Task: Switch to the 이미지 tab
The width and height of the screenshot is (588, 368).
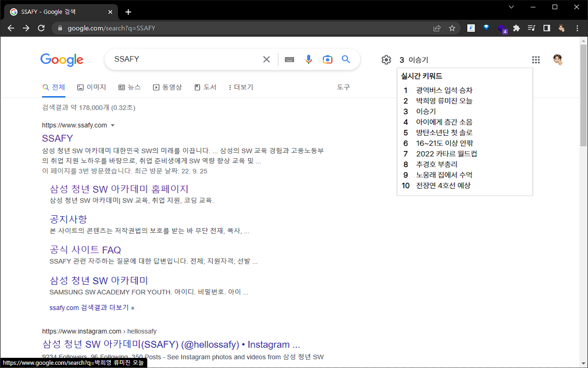Action: pos(92,87)
